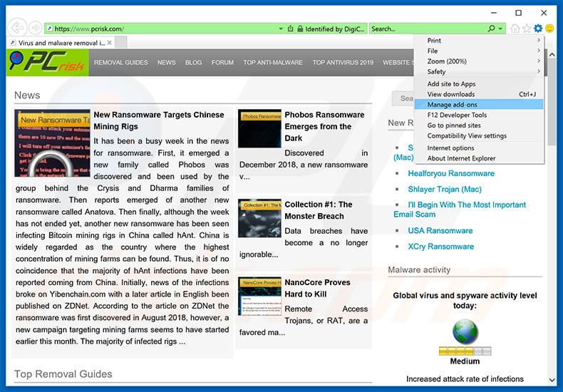Choose About Internet Explorer
Image resolution: width=563 pixels, height=392 pixels.
[479, 159]
